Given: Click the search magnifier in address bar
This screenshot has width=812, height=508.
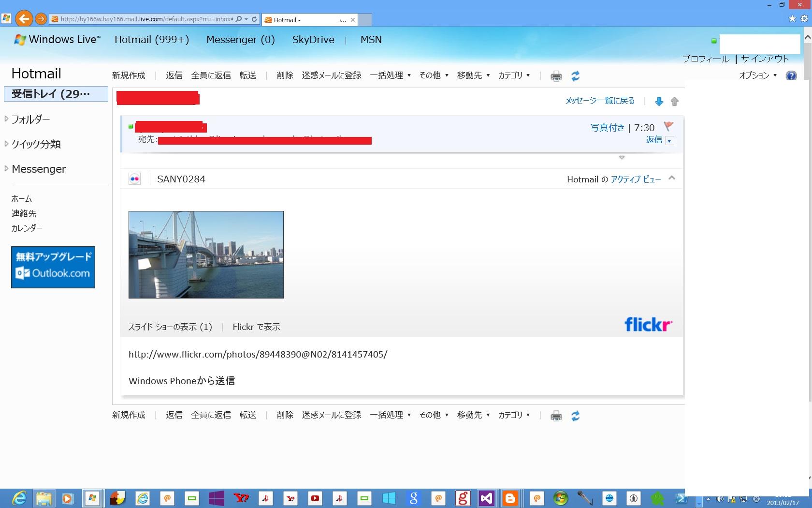Looking at the screenshot, I should 238,19.
